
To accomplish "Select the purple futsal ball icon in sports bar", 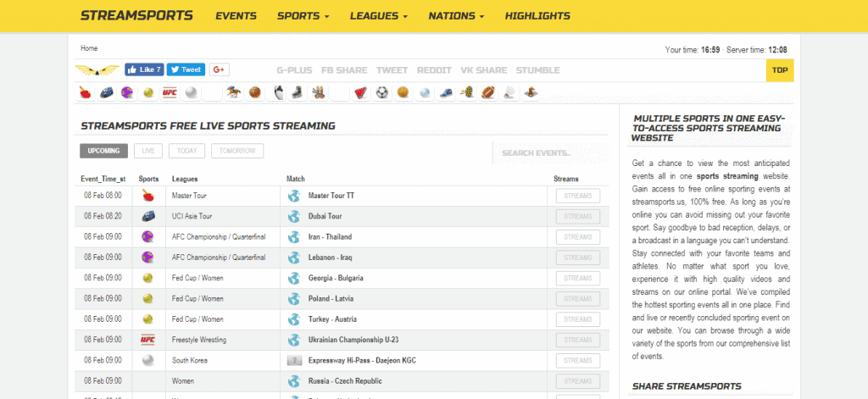I will click(x=127, y=93).
